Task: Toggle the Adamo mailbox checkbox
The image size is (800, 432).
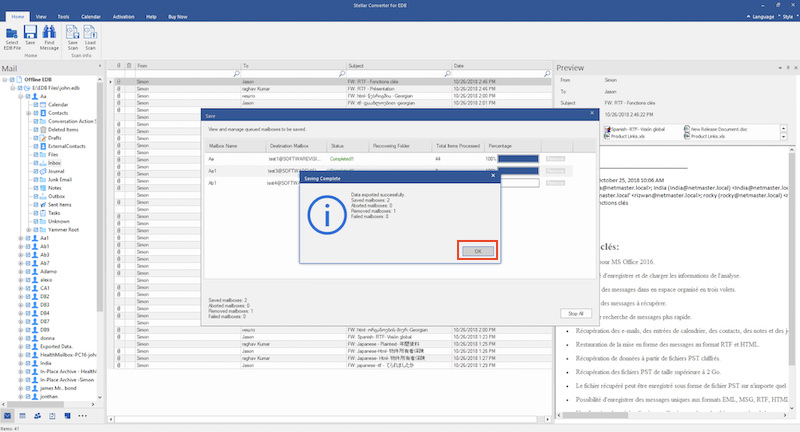Action: pos(28,271)
